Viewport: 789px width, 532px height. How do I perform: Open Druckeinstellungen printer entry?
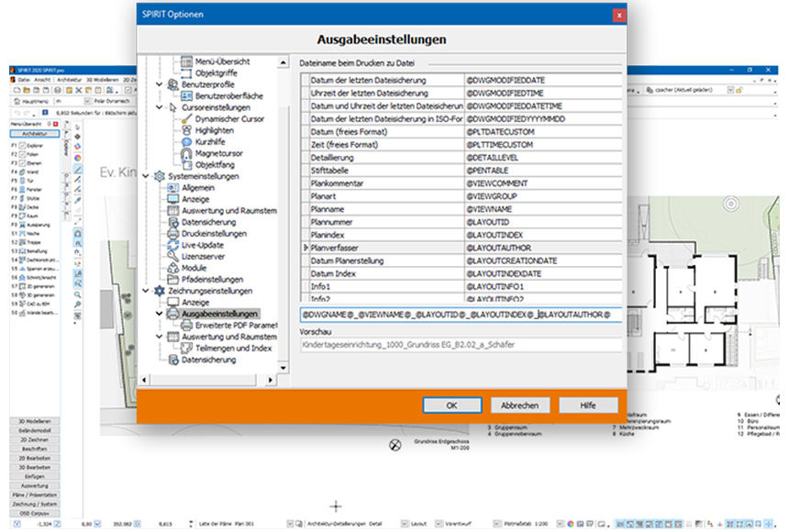(213, 233)
